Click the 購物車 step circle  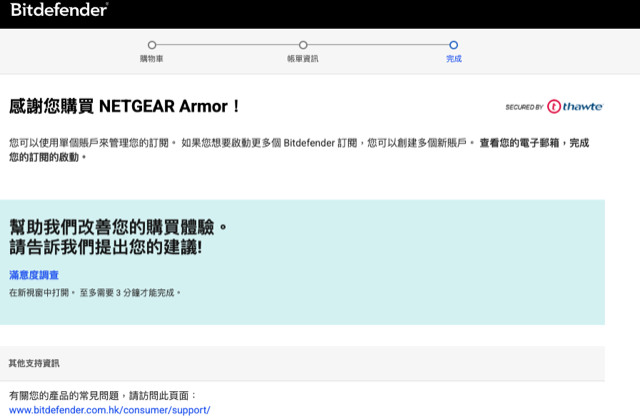(152, 45)
